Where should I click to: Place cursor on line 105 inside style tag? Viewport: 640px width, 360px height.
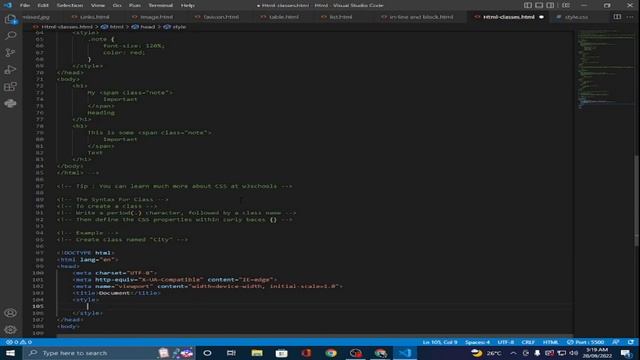tap(314, 306)
